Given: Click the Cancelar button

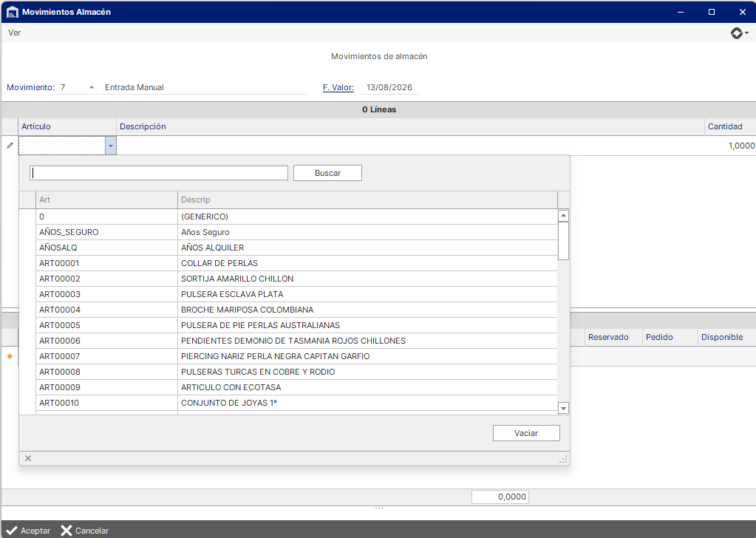Looking at the screenshot, I should coord(85,531).
